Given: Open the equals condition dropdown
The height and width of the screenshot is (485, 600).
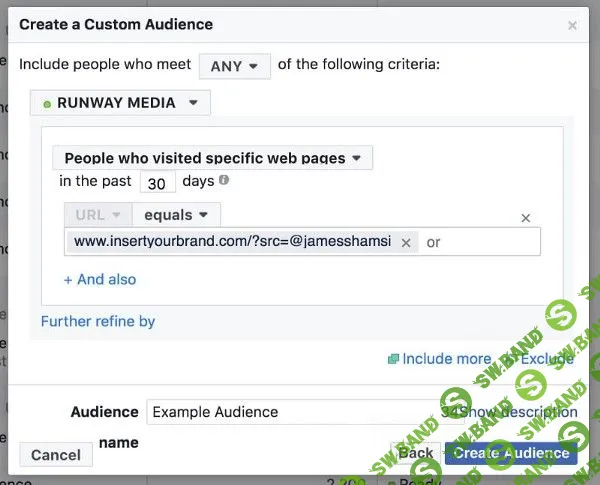Looking at the screenshot, I should (x=176, y=215).
